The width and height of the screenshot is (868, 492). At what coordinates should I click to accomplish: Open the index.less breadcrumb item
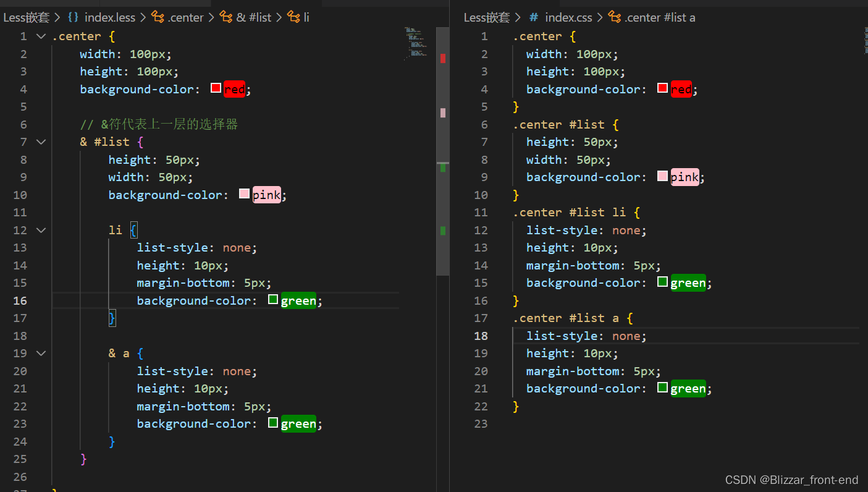pos(110,17)
